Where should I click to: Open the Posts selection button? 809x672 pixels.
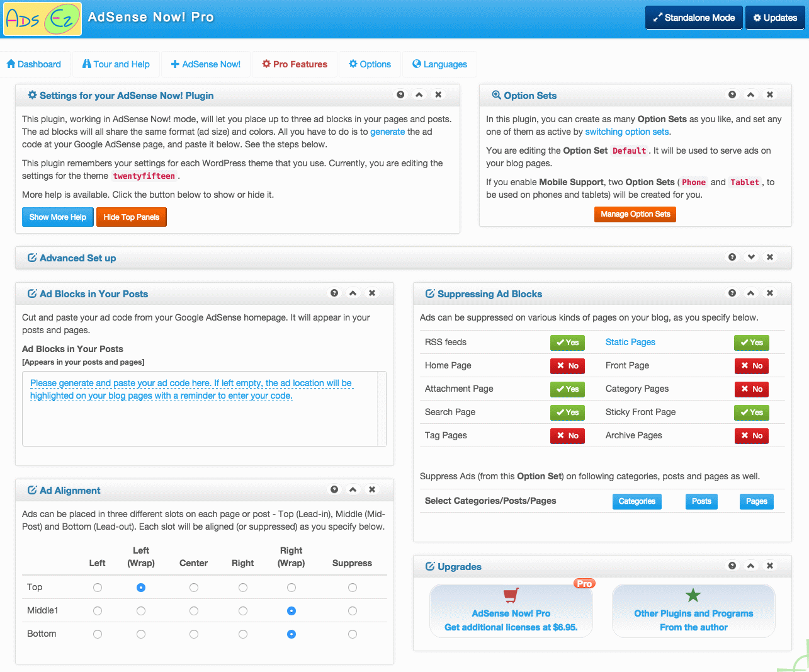[x=701, y=501]
